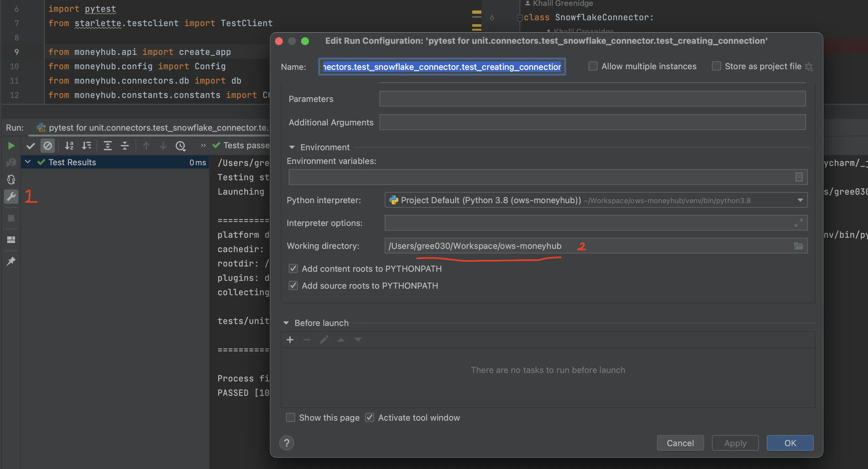
Task: Toggle Show Passed tests checkmark icon
Action: coord(31,146)
